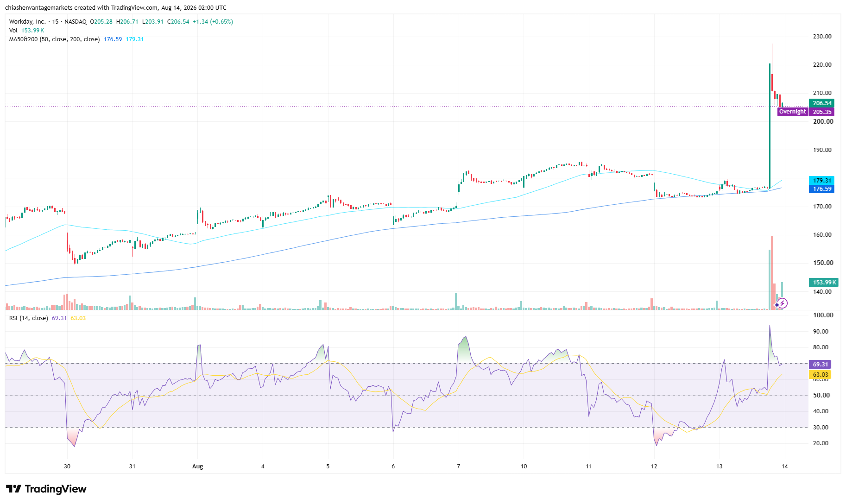Click the '7' date axis label
The height and width of the screenshot is (504, 846).
(459, 466)
